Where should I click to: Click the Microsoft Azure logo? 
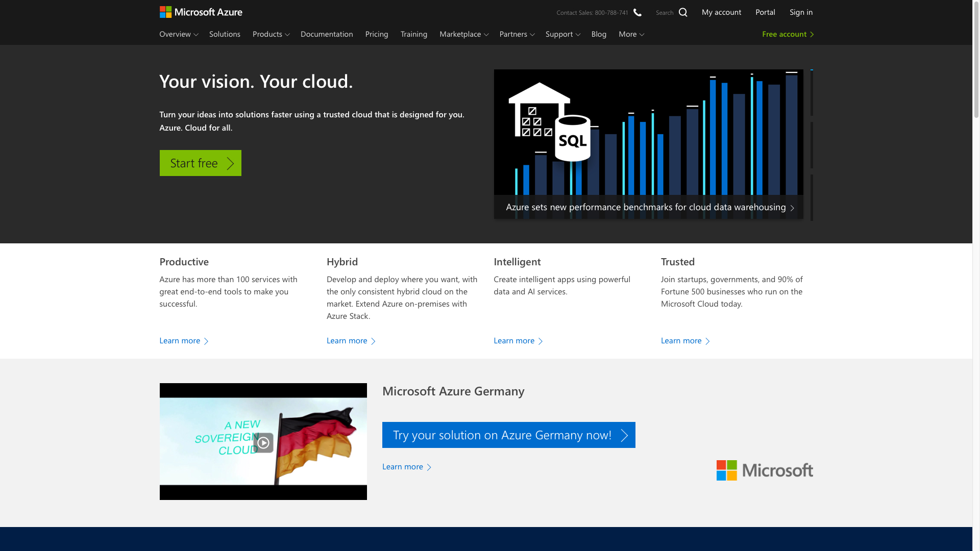click(201, 12)
